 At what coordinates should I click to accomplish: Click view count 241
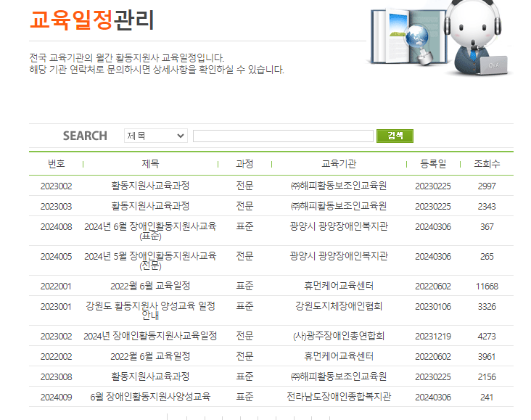(x=487, y=398)
